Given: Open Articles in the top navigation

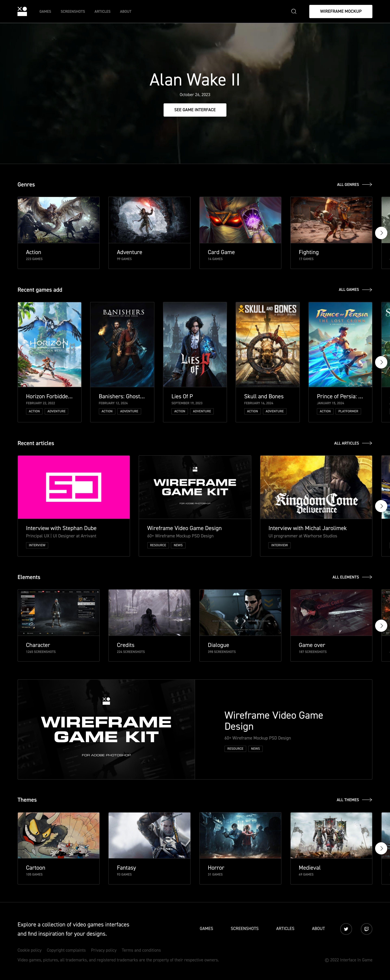Looking at the screenshot, I should pyautogui.click(x=103, y=11).
